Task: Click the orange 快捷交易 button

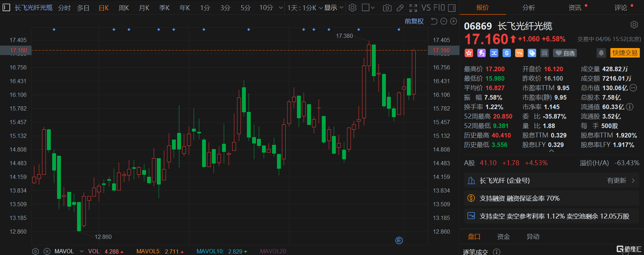Action: 625,53
